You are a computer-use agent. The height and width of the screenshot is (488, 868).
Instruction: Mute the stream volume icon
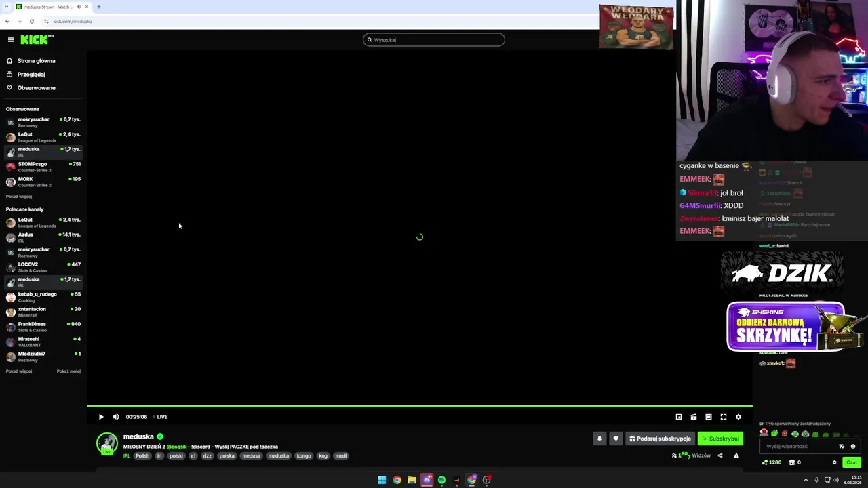pyautogui.click(x=116, y=417)
